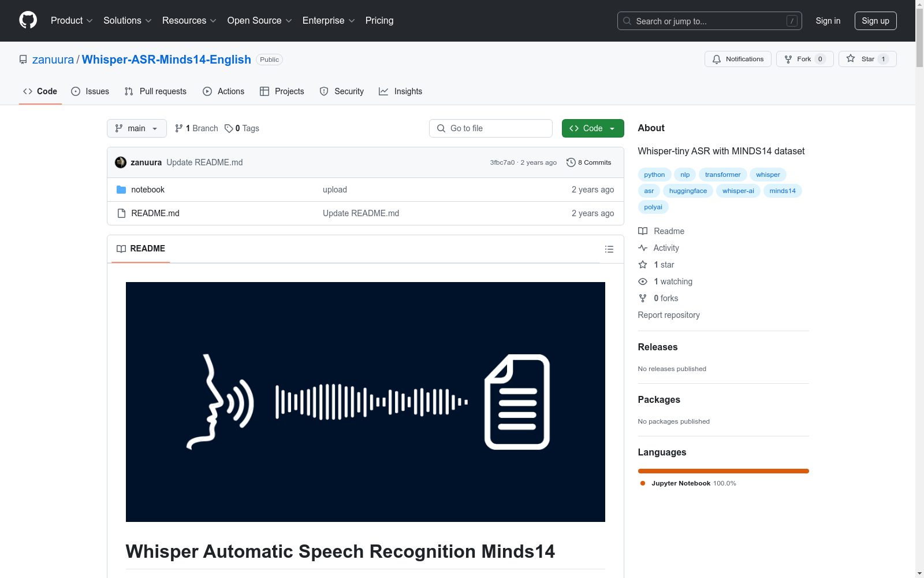This screenshot has width=924, height=578.
Task: Select the whisper topic tag
Action: [x=768, y=175]
